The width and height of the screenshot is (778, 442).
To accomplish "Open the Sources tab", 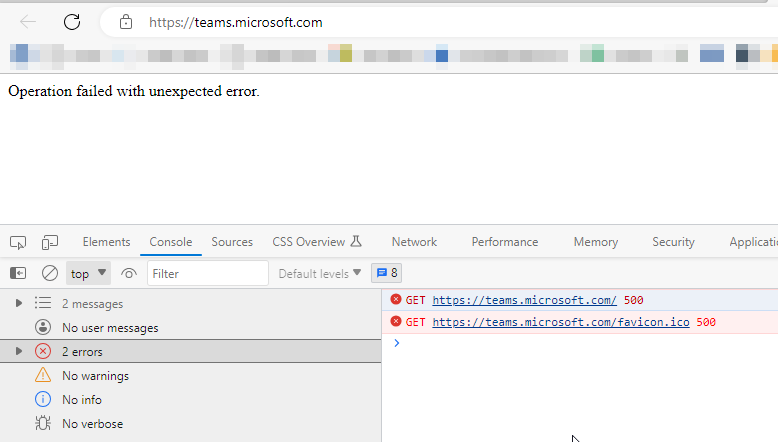I will [x=232, y=242].
